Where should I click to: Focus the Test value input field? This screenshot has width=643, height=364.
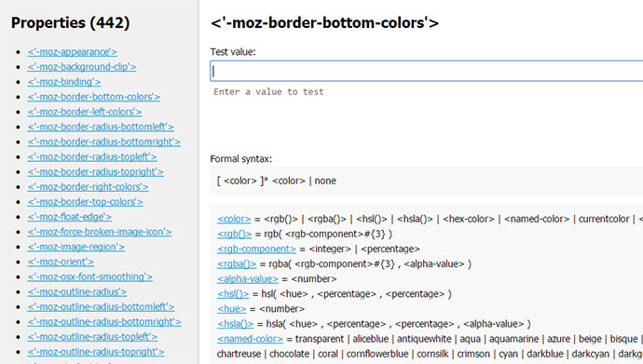(x=427, y=72)
